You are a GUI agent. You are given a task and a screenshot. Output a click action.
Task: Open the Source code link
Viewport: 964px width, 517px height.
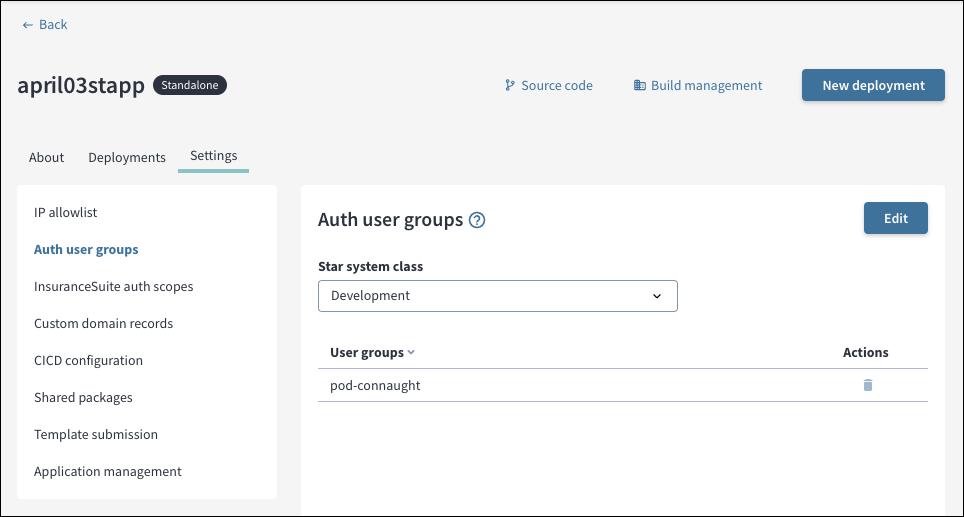click(548, 85)
